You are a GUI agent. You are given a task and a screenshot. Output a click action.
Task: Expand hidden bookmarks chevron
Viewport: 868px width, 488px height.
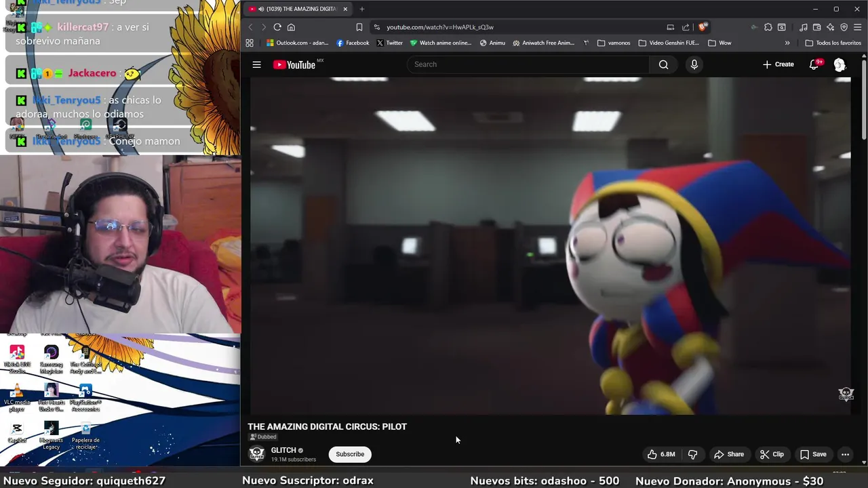coord(787,43)
